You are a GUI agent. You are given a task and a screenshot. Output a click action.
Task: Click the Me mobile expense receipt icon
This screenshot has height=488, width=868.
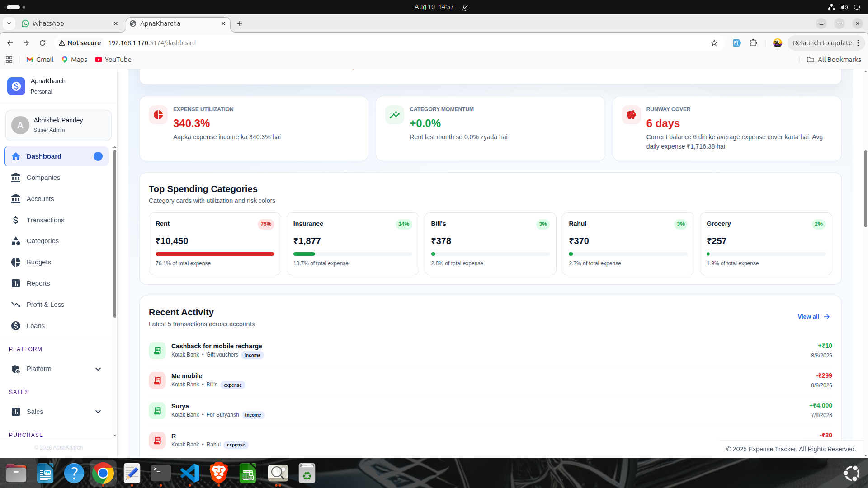(157, 380)
